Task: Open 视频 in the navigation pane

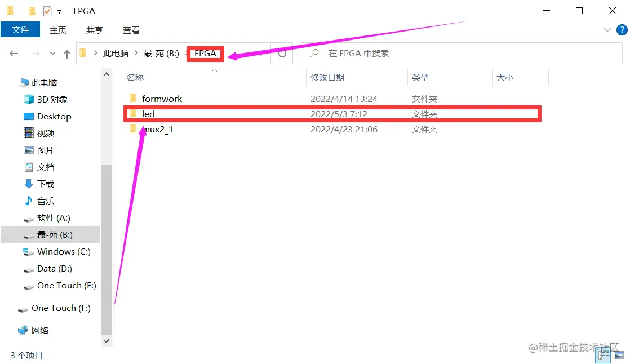Action: point(46,134)
